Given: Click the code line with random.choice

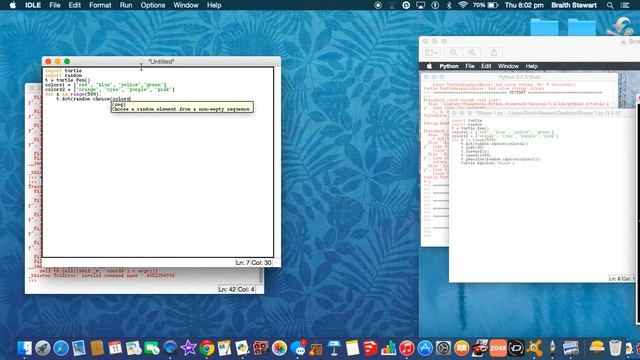Looking at the screenshot, I should click(93, 99).
